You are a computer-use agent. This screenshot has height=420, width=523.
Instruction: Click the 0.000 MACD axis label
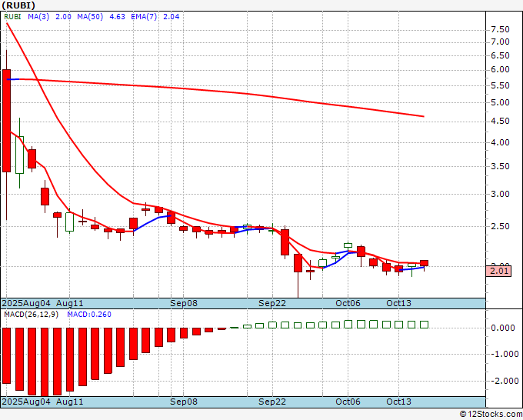tap(503, 328)
